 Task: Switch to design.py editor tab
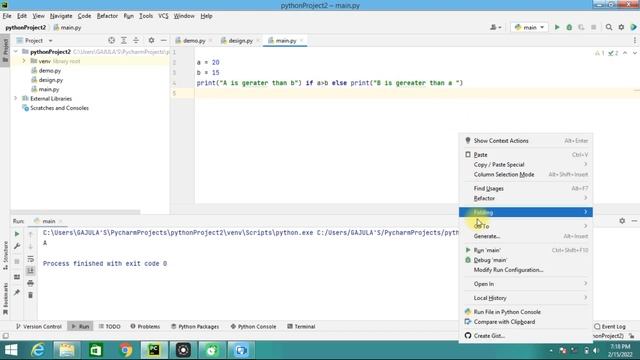tap(240, 41)
